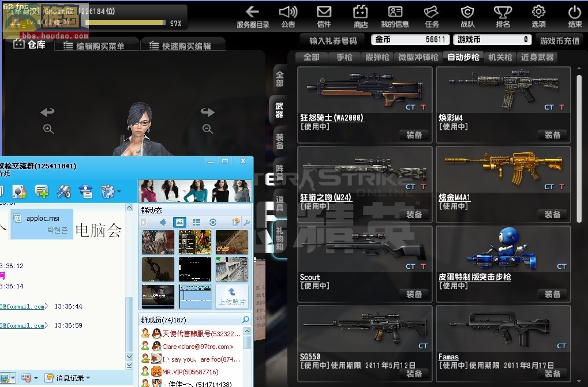Screen dimensions: 588x387
Task: Open the 商店 shop icon
Action: coord(361,17)
